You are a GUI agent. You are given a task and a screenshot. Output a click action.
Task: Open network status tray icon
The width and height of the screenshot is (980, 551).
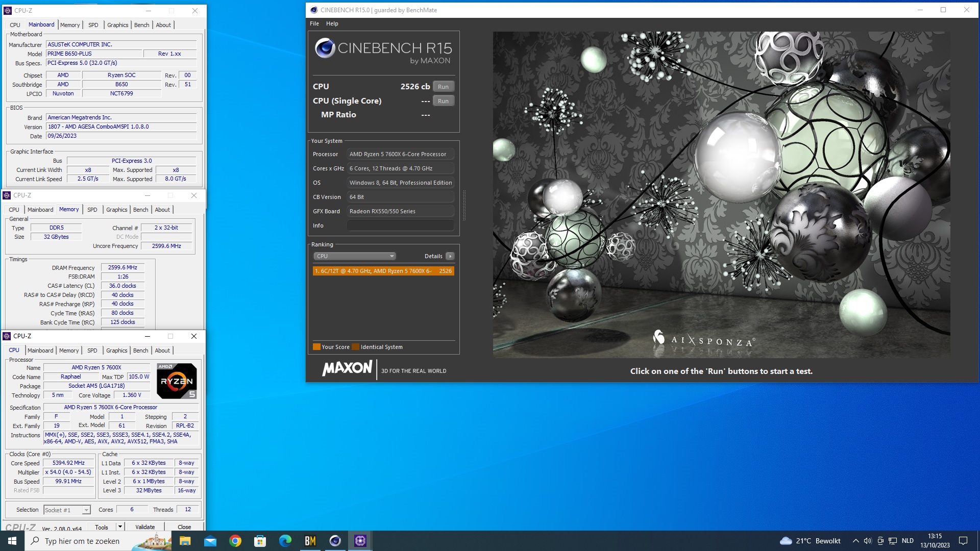click(893, 541)
